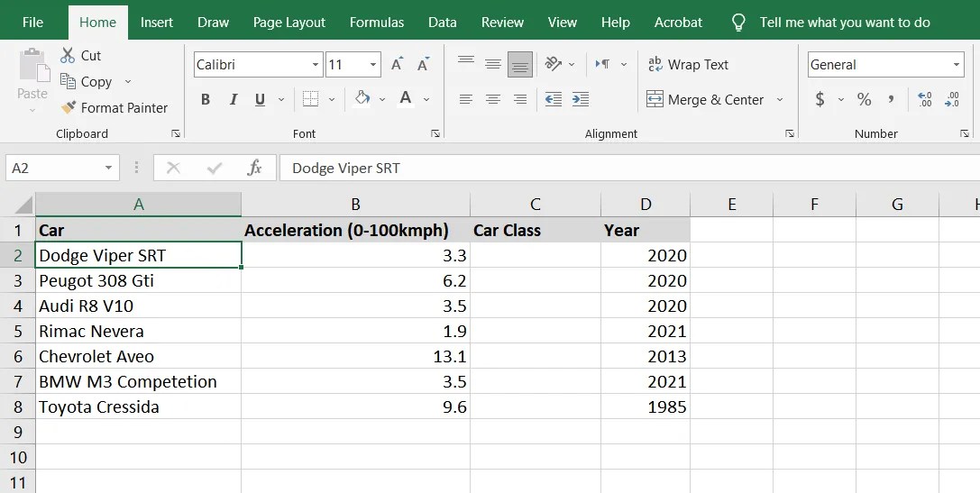Click the Paste clipboard icon

(33, 66)
